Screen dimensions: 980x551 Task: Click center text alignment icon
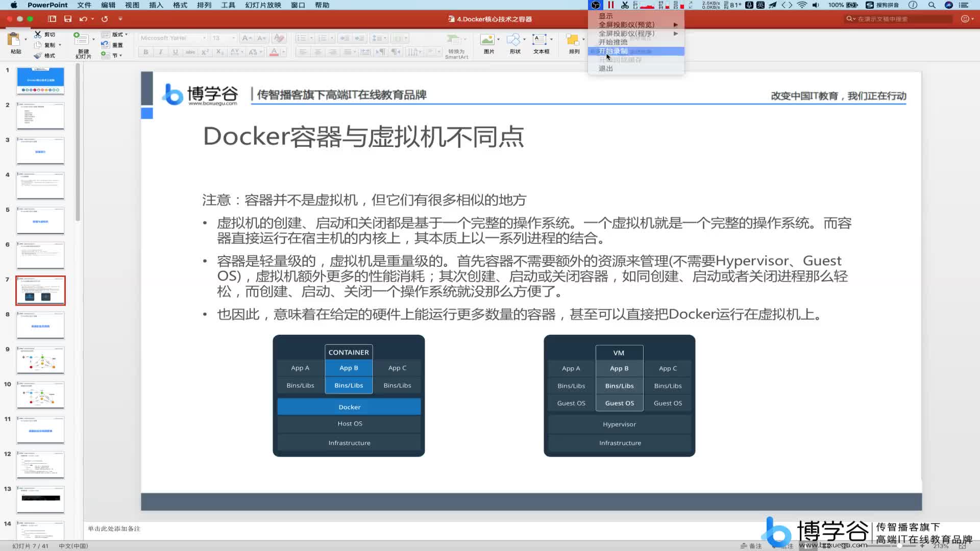click(318, 52)
